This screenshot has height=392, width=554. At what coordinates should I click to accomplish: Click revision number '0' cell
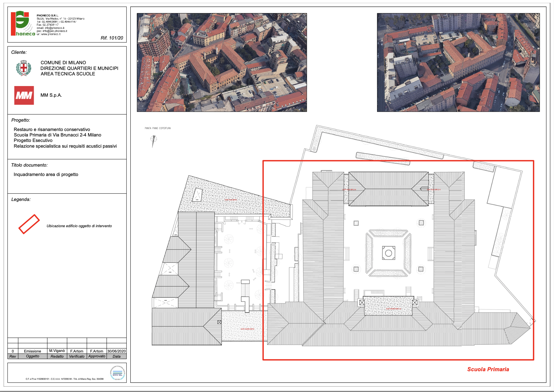click(13, 351)
